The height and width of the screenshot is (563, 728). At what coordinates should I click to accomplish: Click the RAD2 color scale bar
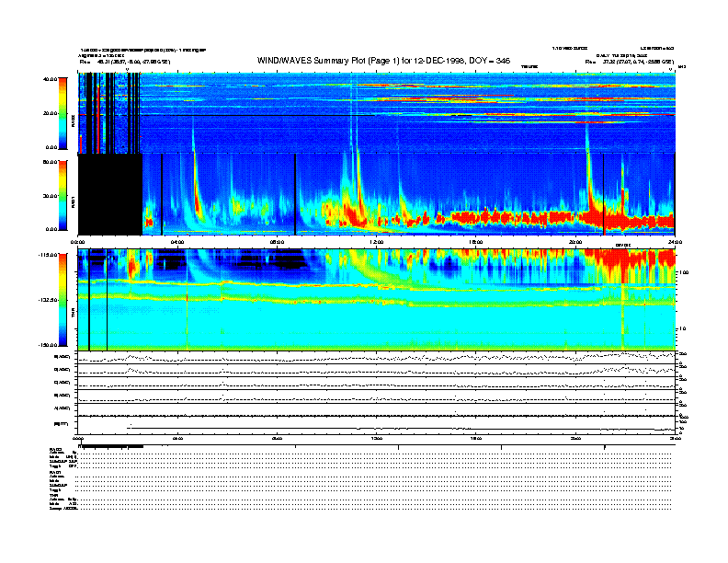coord(63,113)
